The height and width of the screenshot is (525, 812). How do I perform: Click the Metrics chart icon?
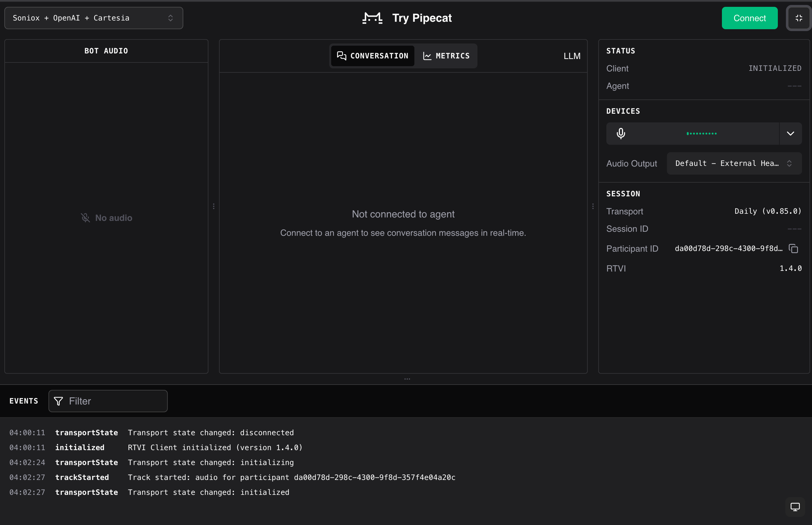point(427,56)
